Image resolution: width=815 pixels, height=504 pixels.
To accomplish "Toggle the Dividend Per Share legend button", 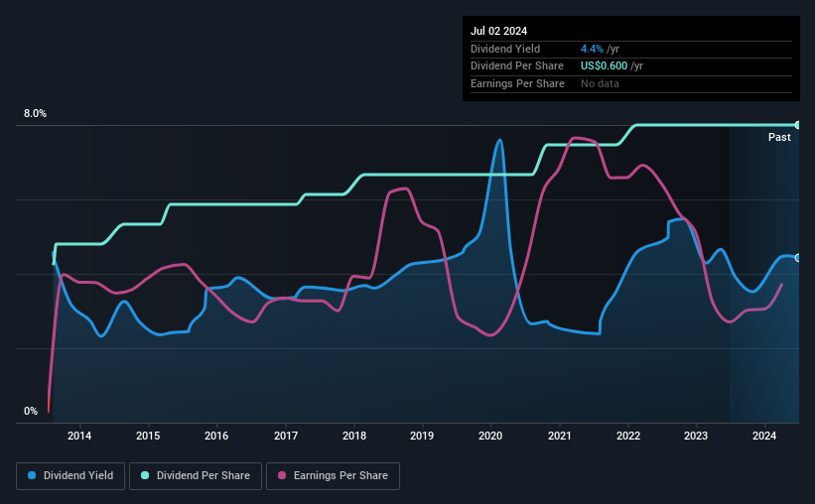I will tap(196, 476).
